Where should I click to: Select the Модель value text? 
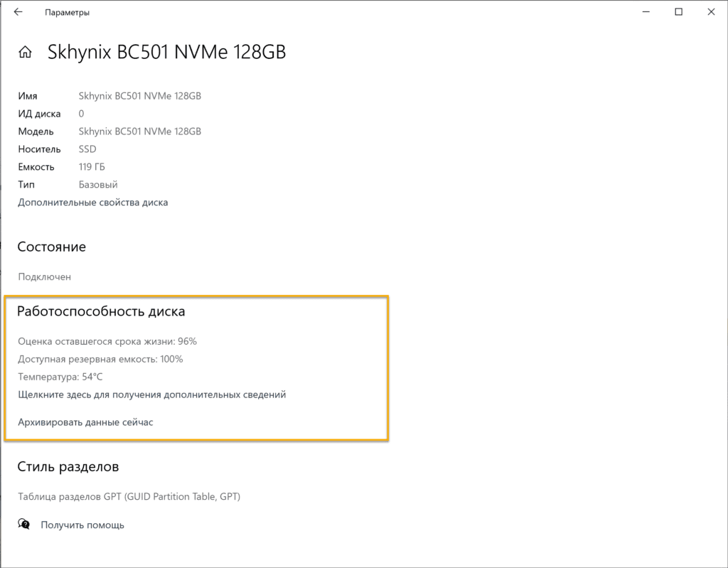(x=140, y=132)
